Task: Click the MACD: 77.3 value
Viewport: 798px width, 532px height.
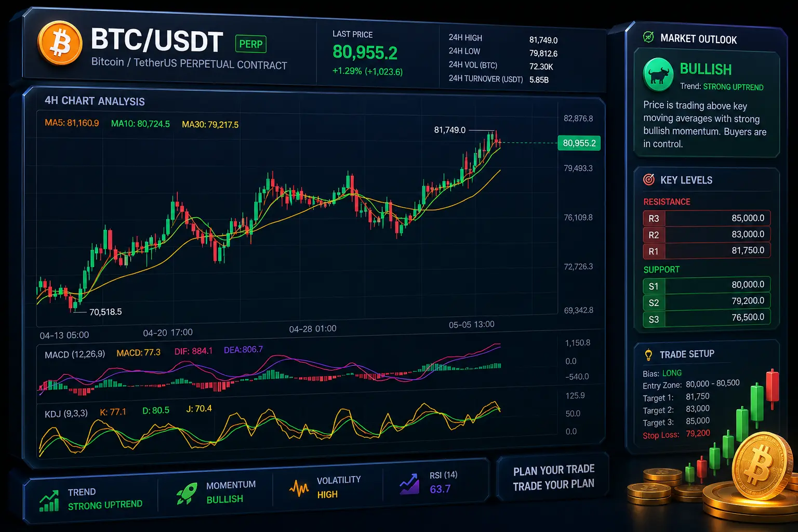Action: pyautogui.click(x=138, y=353)
